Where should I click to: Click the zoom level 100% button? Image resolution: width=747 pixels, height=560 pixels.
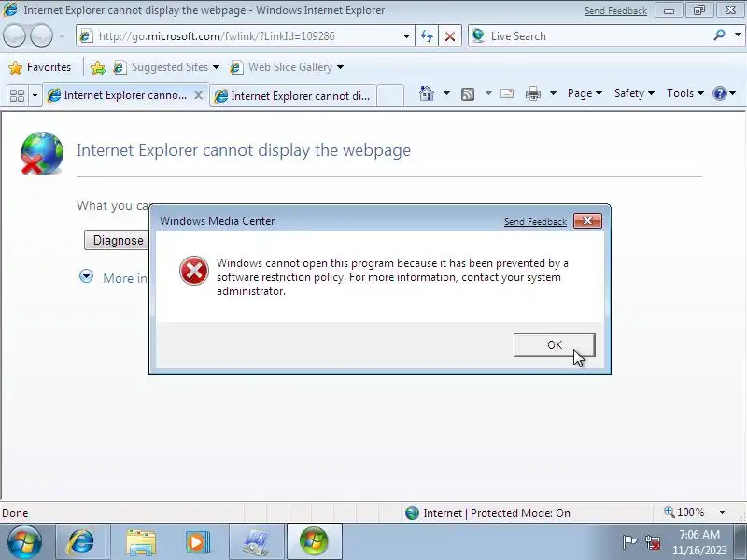tap(684, 512)
